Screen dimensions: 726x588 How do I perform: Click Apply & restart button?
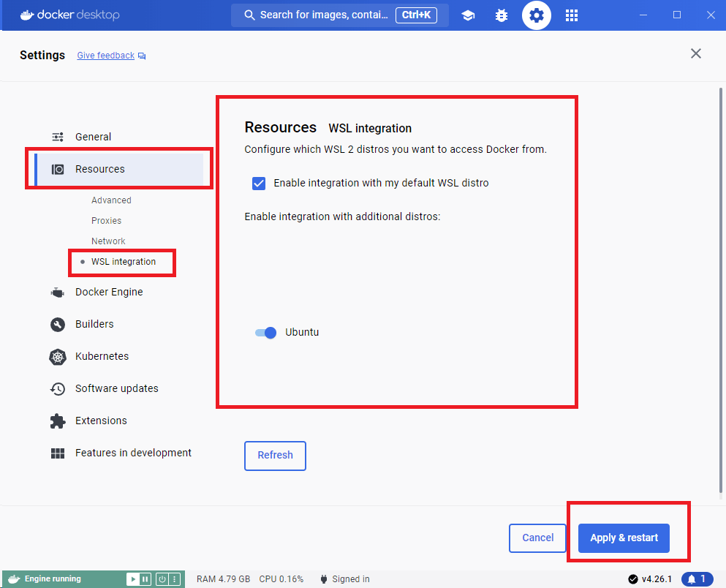click(x=624, y=538)
